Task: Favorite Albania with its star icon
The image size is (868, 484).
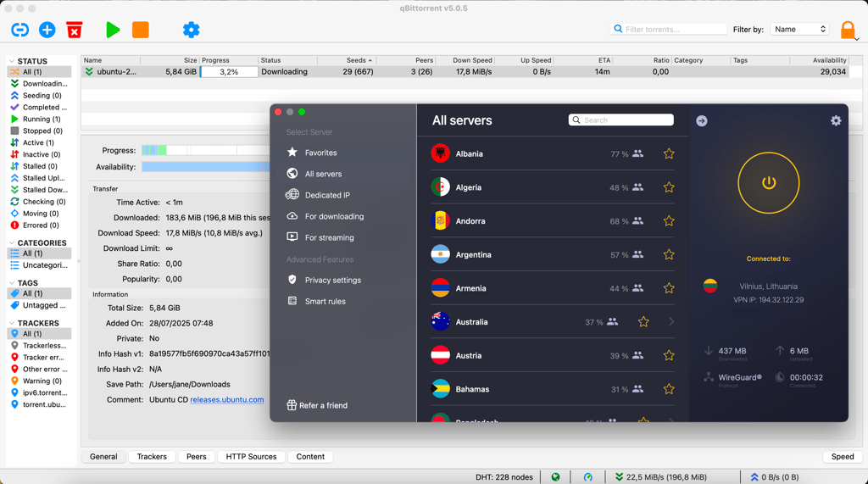Action: click(669, 153)
